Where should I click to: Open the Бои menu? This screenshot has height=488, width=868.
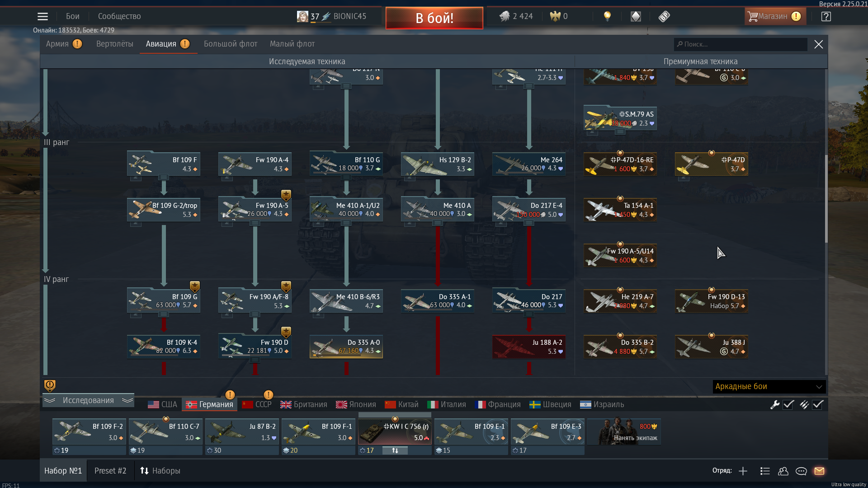(72, 16)
